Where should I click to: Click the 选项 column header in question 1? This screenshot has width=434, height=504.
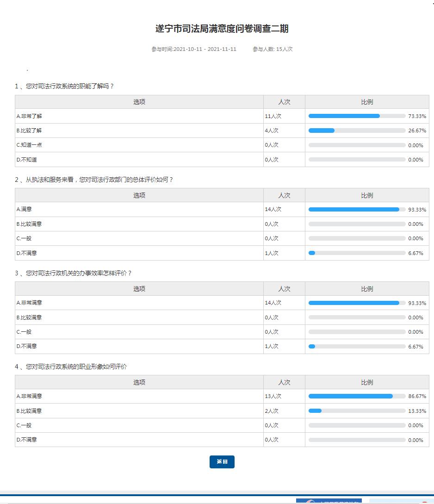click(139, 102)
